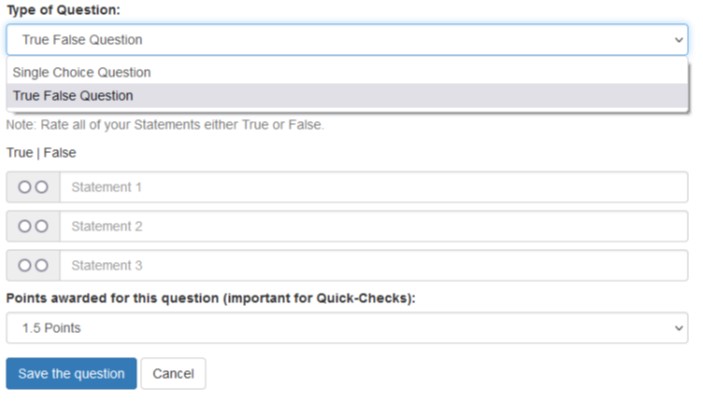703x402 pixels.
Task: Open the Type of Question dropdown
Action: click(347, 40)
